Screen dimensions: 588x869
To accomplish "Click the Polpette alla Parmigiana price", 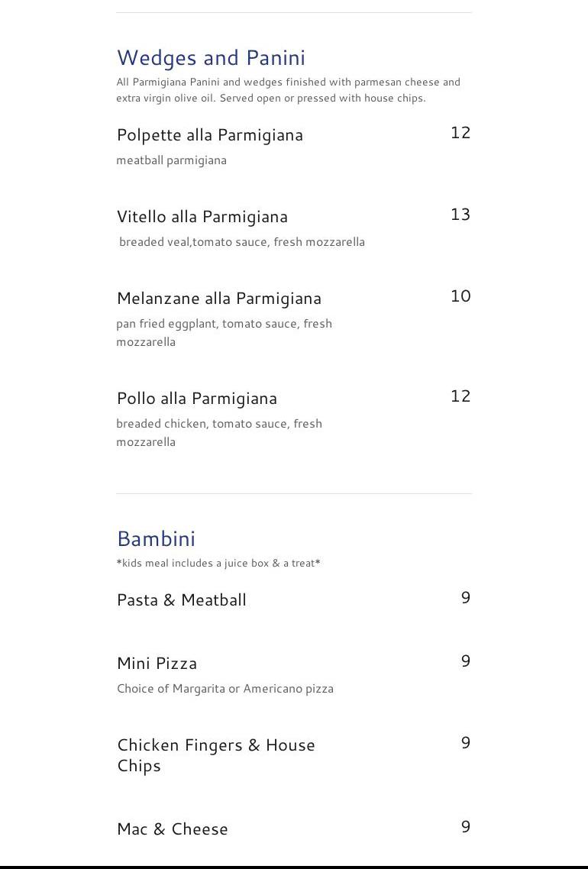I will click(x=460, y=133).
